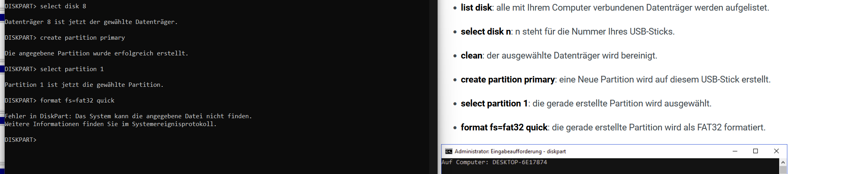
Task: Click 'Weitere Informationen finden Sie im Systemereignisprotokoll' line
Action: [110, 124]
